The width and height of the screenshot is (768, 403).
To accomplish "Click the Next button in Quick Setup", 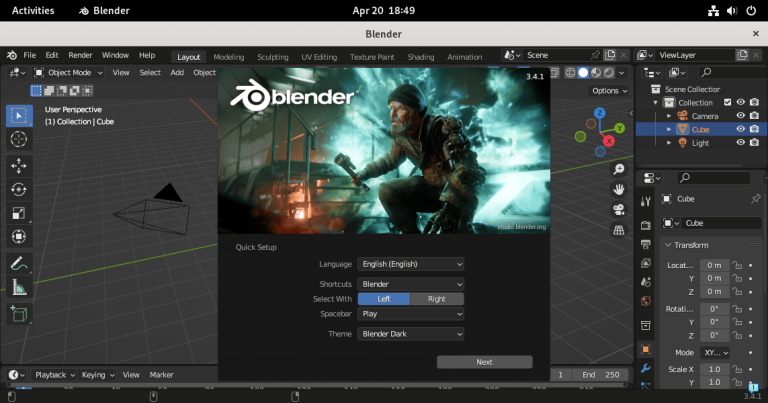I will (x=484, y=362).
